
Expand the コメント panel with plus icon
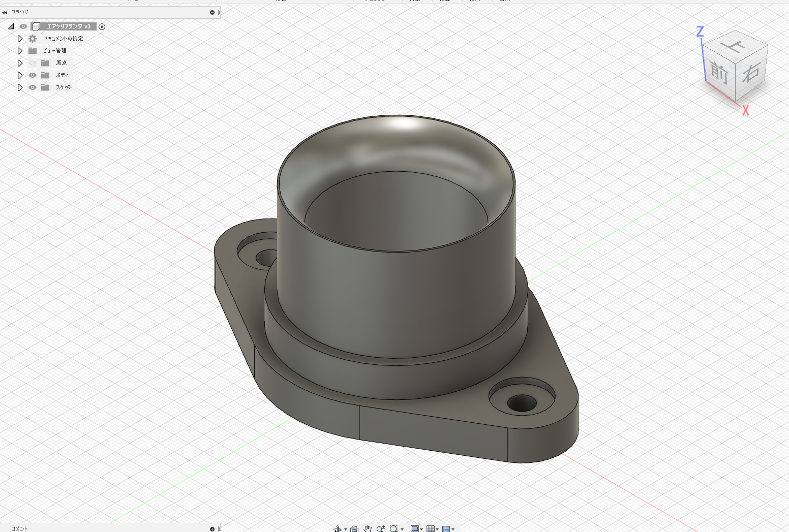pos(212,529)
